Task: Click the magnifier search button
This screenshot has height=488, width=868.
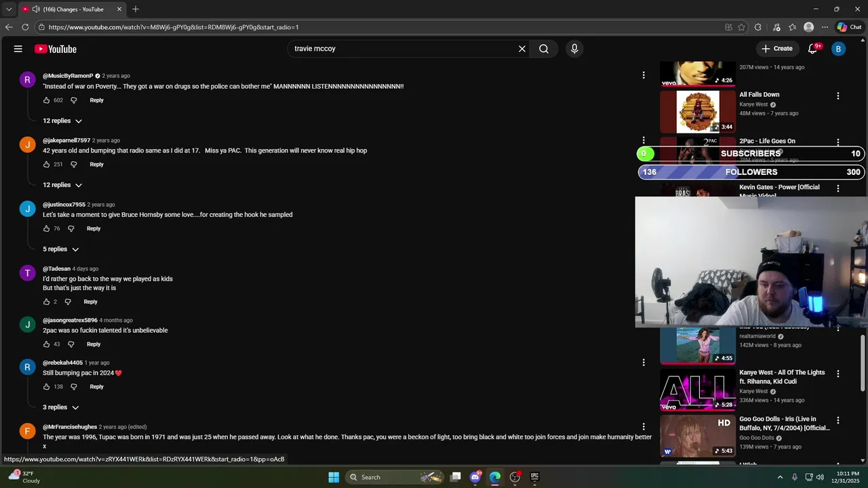Action: pos(544,49)
